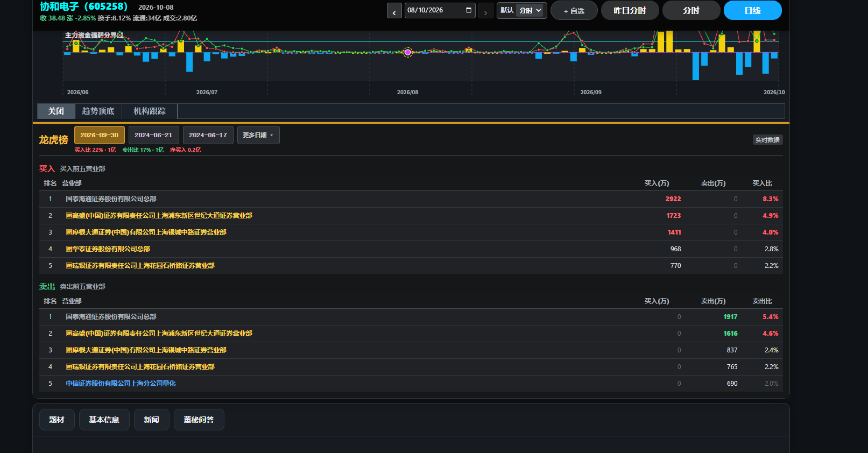Click the sell amount 1917

pos(730,317)
